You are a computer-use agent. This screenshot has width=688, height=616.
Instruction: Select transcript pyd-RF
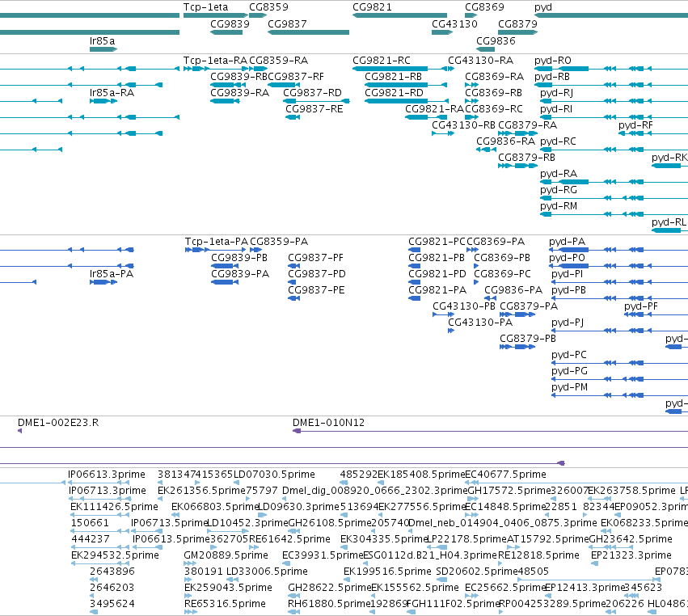pyautogui.click(x=635, y=125)
